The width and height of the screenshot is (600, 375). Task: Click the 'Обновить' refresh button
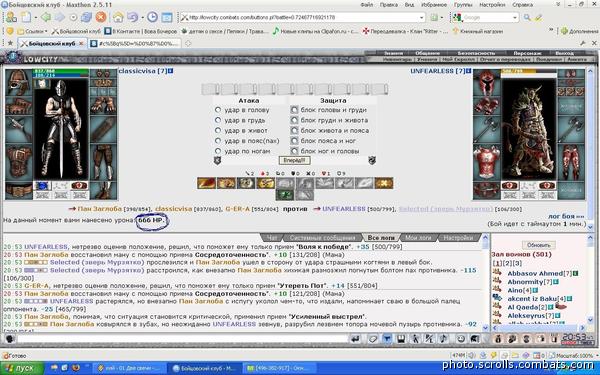click(538, 245)
